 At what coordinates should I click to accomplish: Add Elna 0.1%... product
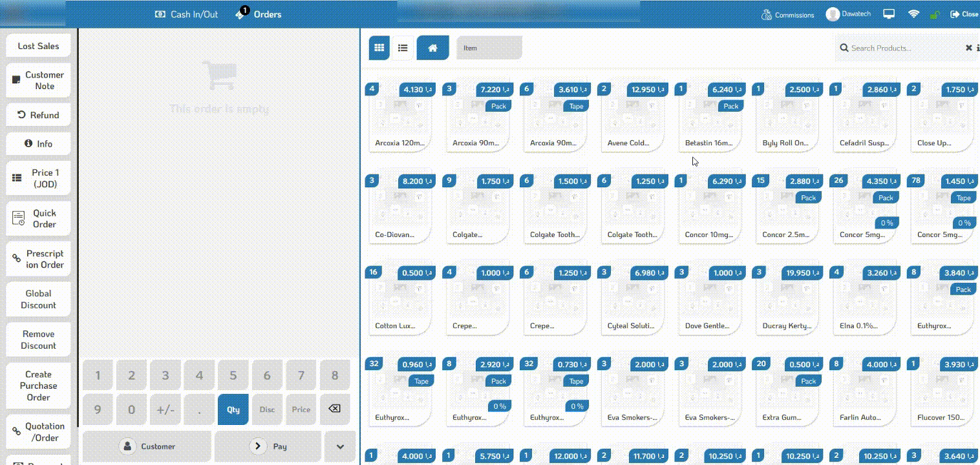coord(865,300)
